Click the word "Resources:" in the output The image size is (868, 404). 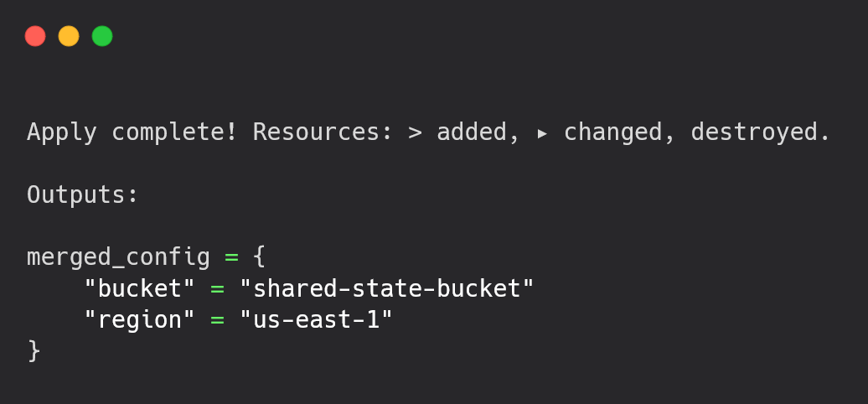(x=324, y=132)
